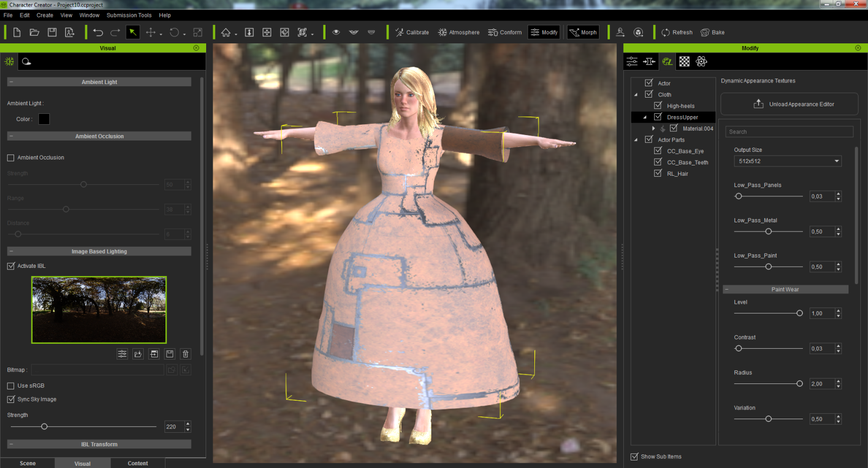Activate the Select arrow tool
This screenshot has height=468, width=868.
click(x=132, y=33)
